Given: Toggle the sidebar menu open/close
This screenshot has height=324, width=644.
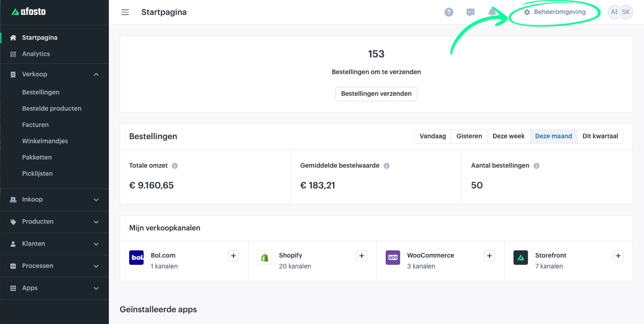Looking at the screenshot, I should pyautogui.click(x=125, y=12).
